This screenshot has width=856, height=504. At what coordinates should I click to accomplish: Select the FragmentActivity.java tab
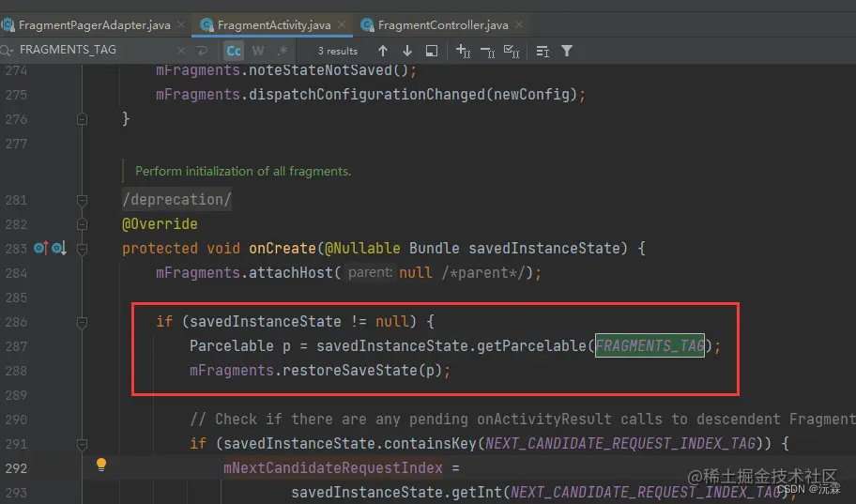[x=273, y=25]
